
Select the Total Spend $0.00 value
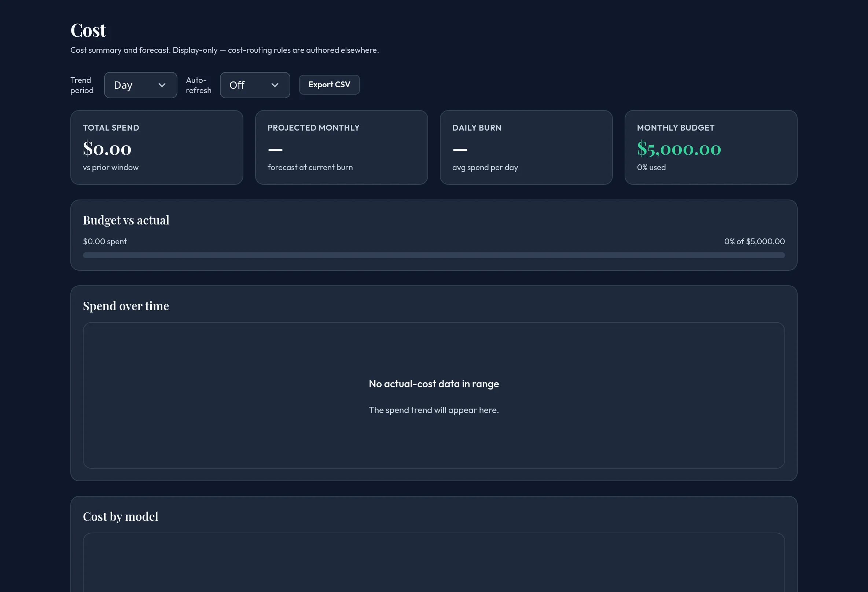point(107,149)
